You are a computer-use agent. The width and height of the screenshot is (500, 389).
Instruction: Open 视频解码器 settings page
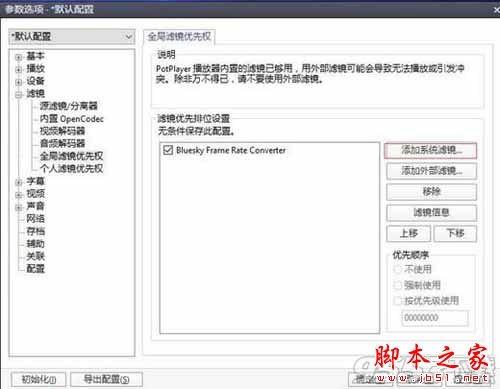click(x=62, y=131)
